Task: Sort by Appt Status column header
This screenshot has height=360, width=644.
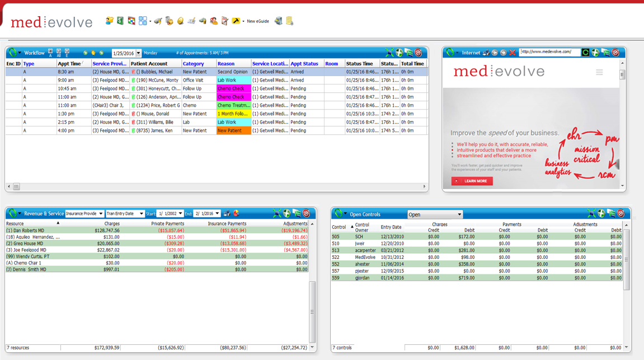Action: coord(307,64)
